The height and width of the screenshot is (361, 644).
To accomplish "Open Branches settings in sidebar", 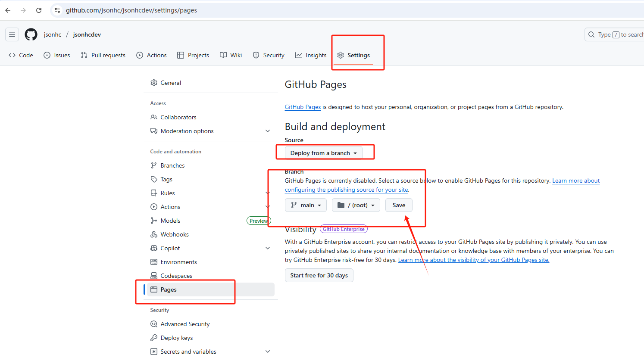I will point(211,165).
